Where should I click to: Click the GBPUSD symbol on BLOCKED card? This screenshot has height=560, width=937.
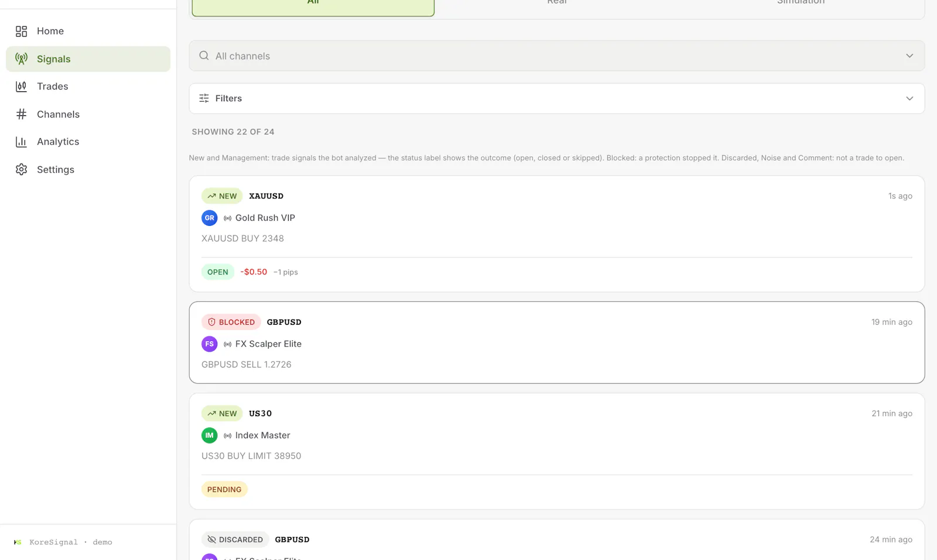pyautogui.click(x=284, y=322)
